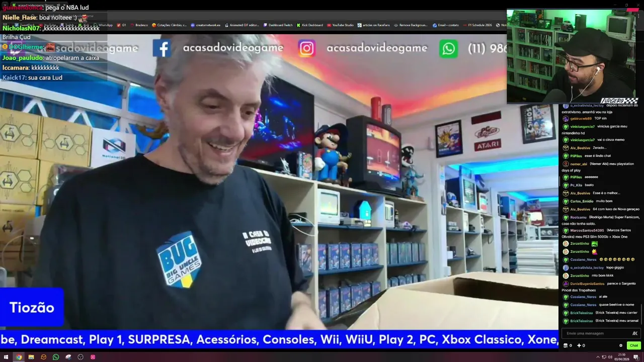The width and height of the screenshot is (644, 362).
Task: Click nemer_abi's red avatar icon in chat
Action: click(x=566, y=164)
